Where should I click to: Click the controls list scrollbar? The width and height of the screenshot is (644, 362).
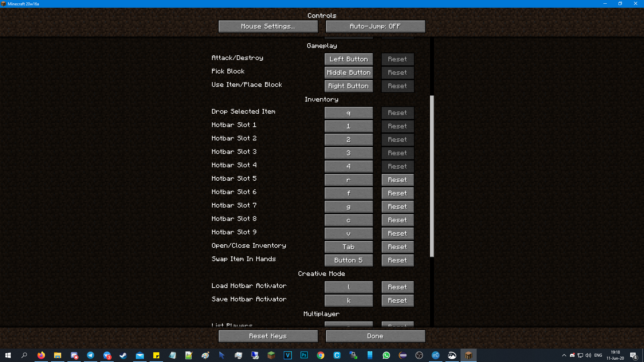coord(432,176)
